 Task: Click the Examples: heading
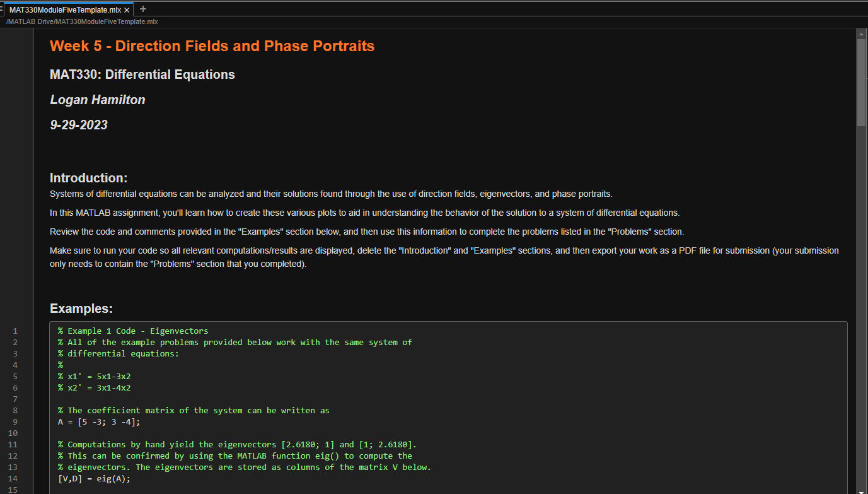(x=81, y=309)
